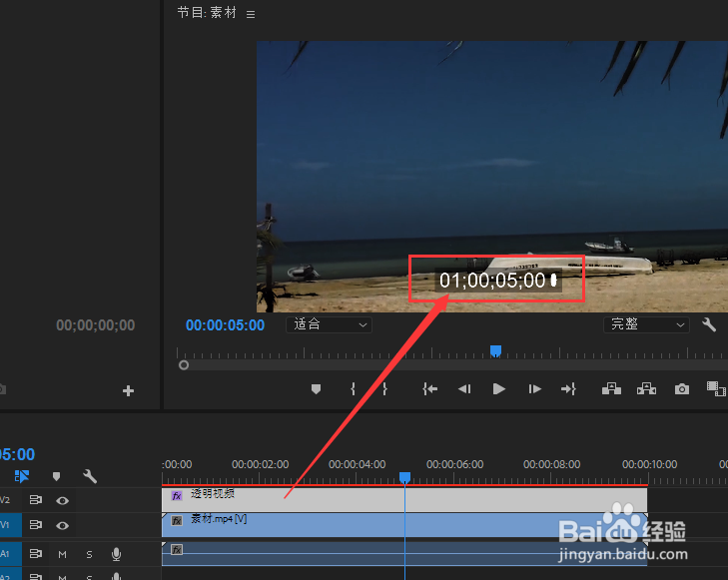Image resolution: width=728 pixels, height=580 pixels.
Task: Click program monitor playhead marker
Action: point(496,351)
